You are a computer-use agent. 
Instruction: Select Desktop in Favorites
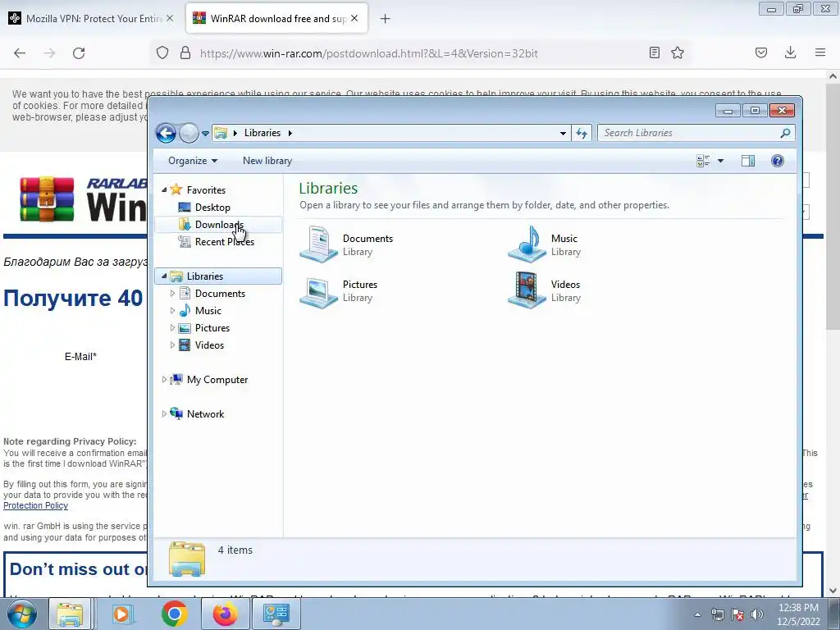point(212,208)
